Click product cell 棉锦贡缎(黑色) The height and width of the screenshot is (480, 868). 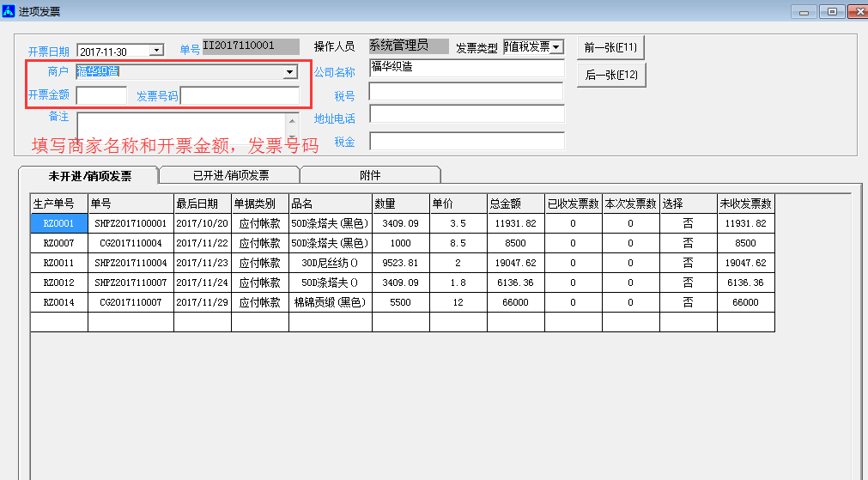coord(331,302)
